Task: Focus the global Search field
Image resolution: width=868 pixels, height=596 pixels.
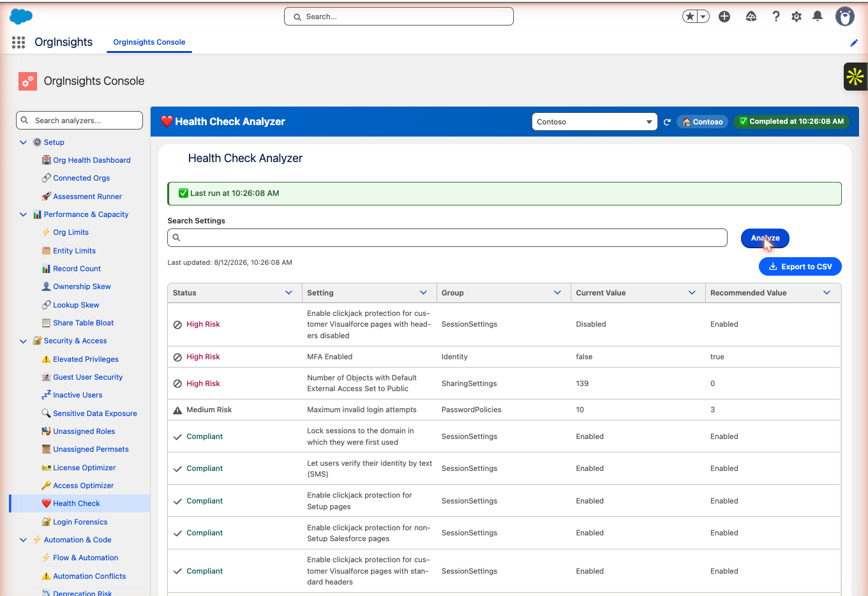Action: click(x=399, y=17)
